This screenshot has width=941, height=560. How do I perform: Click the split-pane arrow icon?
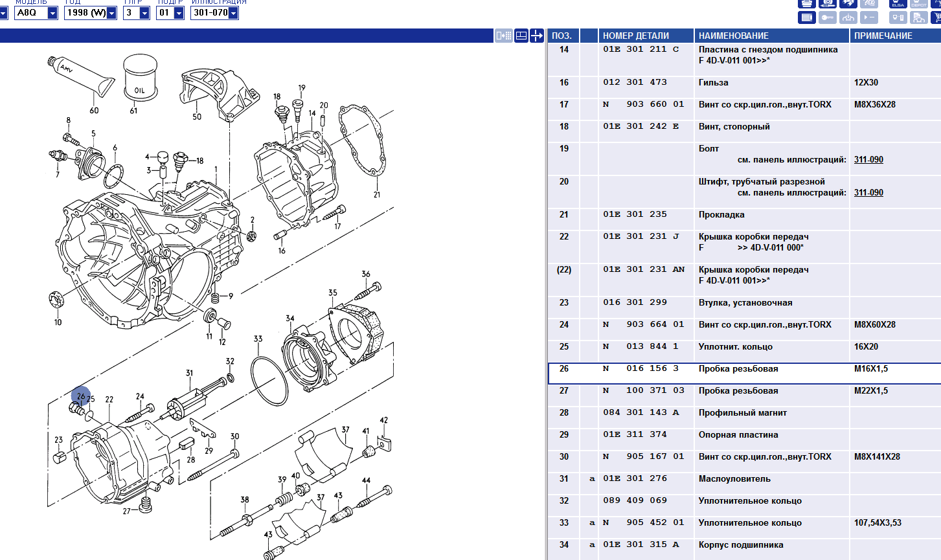click(536, 36)
